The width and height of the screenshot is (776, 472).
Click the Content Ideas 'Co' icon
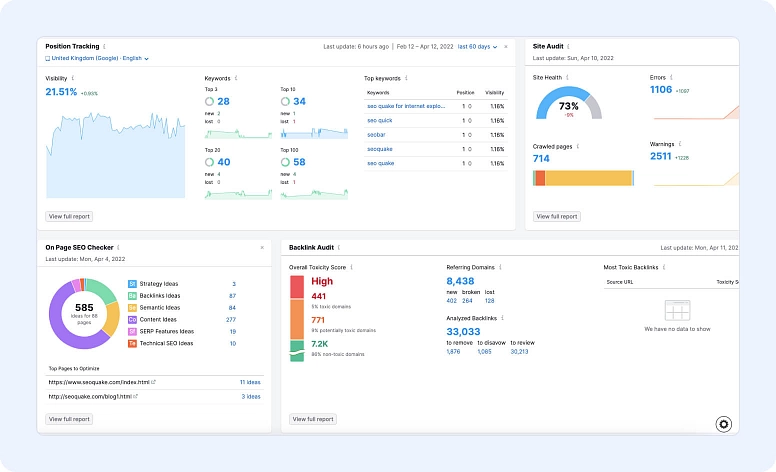[132, 319]
